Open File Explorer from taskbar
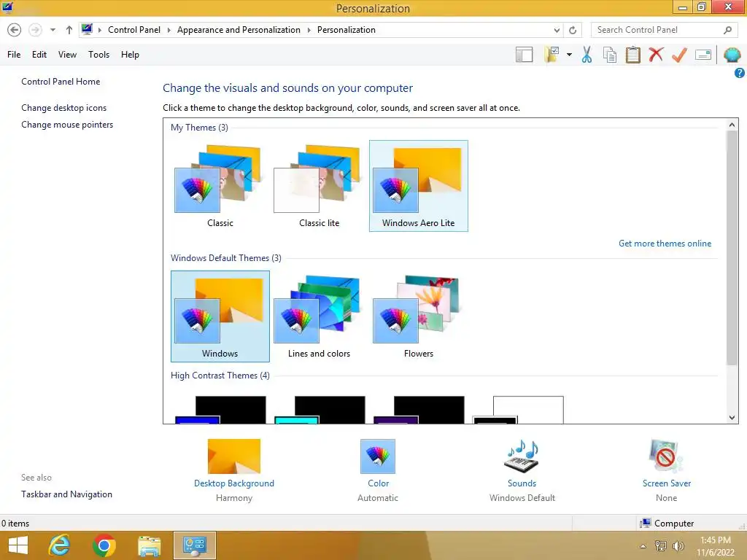747x560 pixels. point(149,545)
